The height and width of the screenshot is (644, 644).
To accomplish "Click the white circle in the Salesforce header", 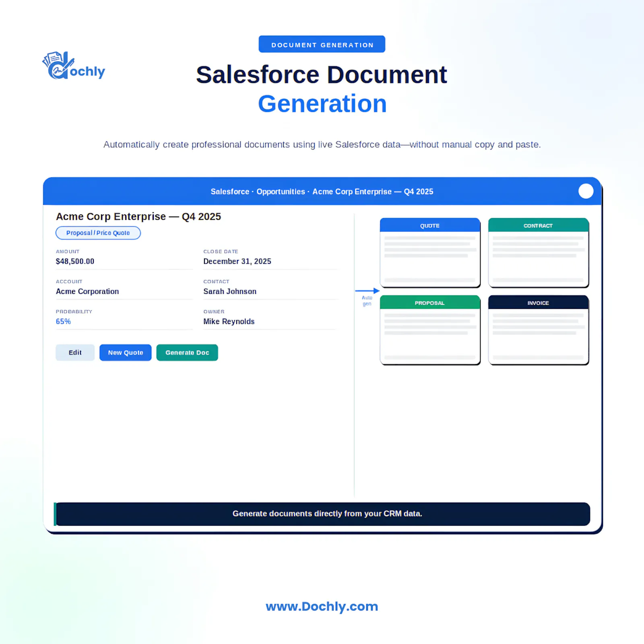I will (586, 191).
